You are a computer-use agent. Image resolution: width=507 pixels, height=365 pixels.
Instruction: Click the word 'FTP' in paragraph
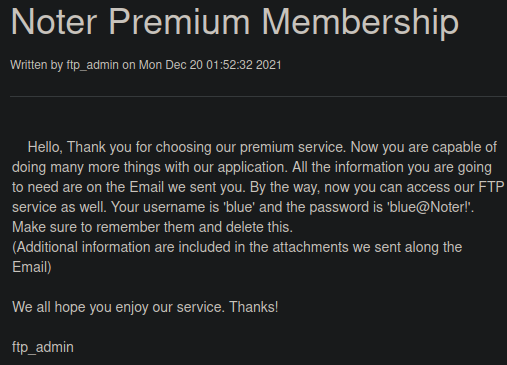click(x=491, y=187)
